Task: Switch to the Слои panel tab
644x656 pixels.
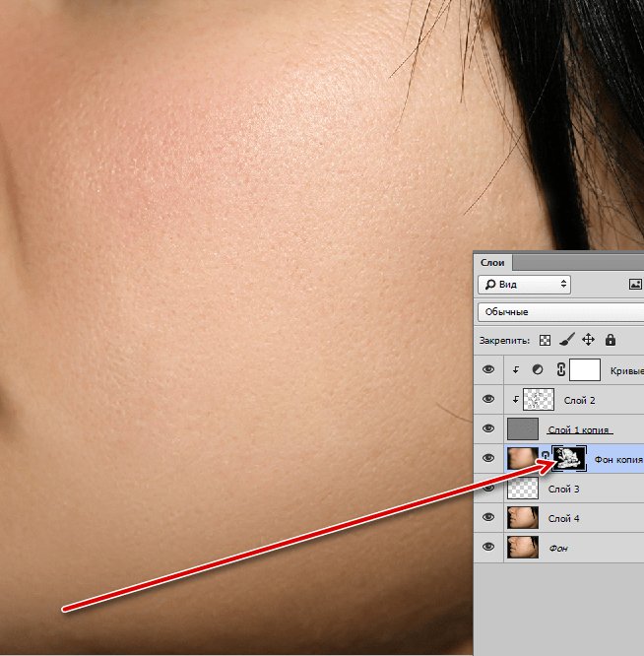Action: click(x=492, y=262)
